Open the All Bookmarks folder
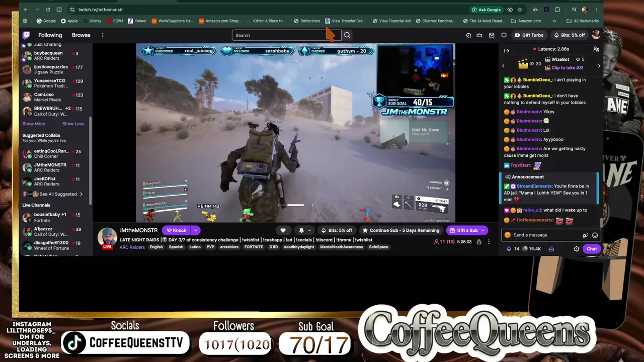644x362 pixels. point(583,21)
